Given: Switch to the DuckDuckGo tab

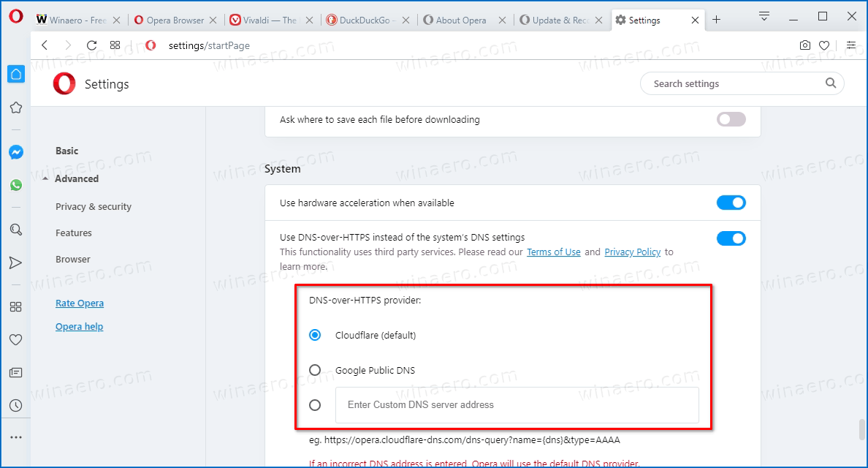Looking at the screenshot, I should [x=368, y=20].
